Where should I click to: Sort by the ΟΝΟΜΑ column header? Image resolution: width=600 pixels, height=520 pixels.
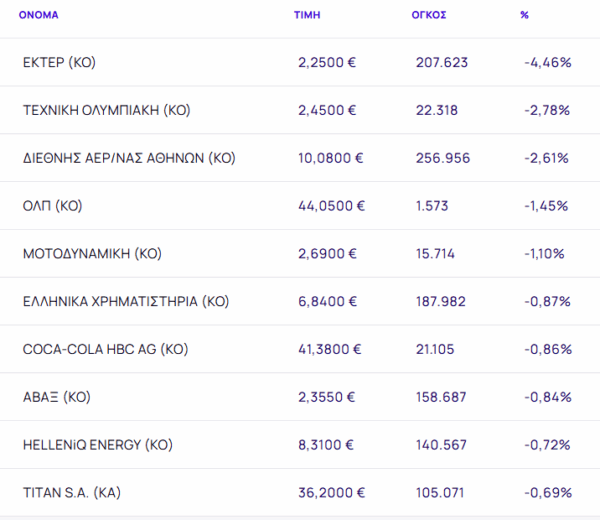point(39,15)
